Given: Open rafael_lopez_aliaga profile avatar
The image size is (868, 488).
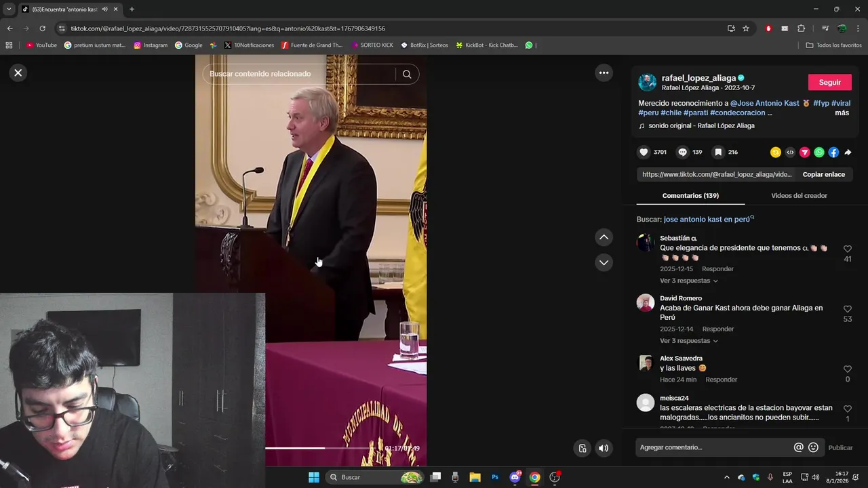Looking at the screenshot, I should [648, 83].
